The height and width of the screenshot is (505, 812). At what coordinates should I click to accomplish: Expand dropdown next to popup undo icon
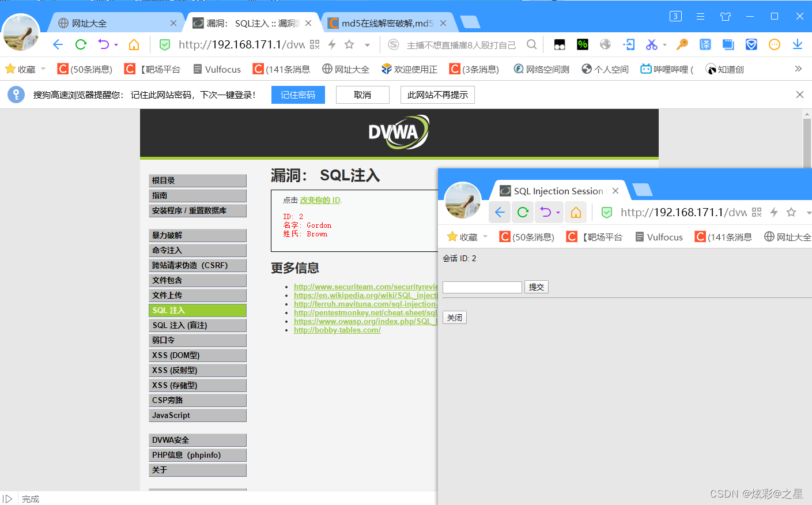point(558,212)
